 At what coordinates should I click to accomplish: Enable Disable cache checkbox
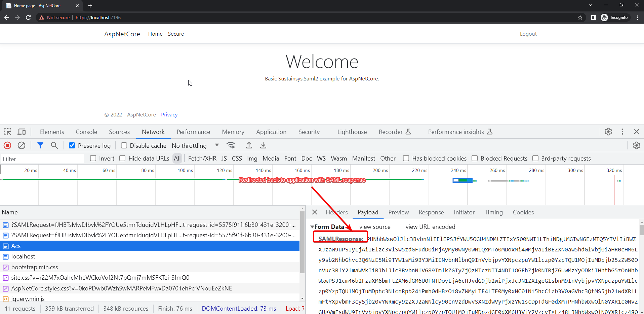pos(124,145)
